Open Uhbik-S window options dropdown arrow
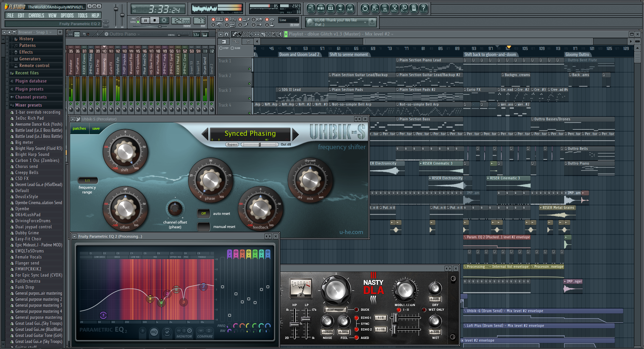The image size is (644, 349). (x=73, y=119)
